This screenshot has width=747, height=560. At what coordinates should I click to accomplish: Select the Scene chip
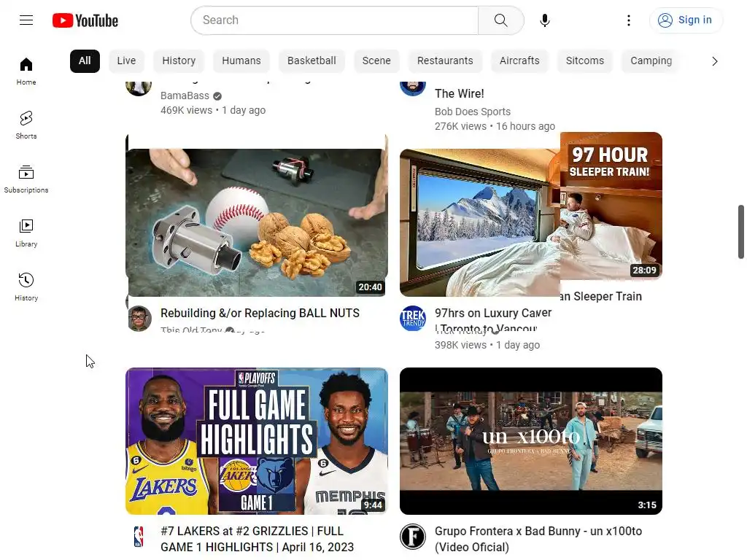coord(376,61)
